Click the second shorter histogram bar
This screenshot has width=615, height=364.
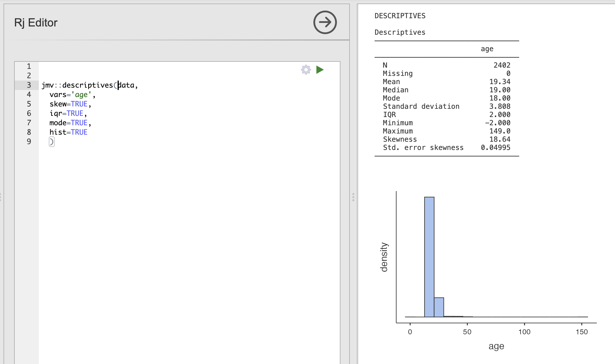[439, 307]
